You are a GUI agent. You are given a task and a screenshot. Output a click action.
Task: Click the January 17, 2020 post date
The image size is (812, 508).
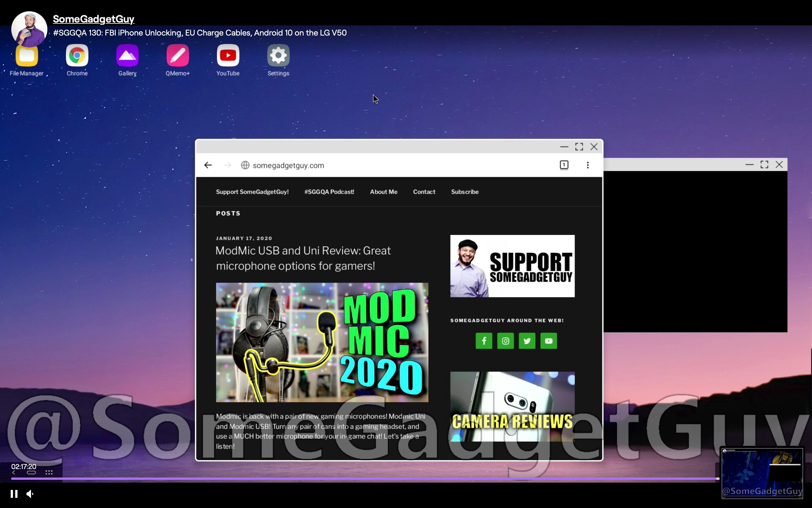[x=244, y=238]
